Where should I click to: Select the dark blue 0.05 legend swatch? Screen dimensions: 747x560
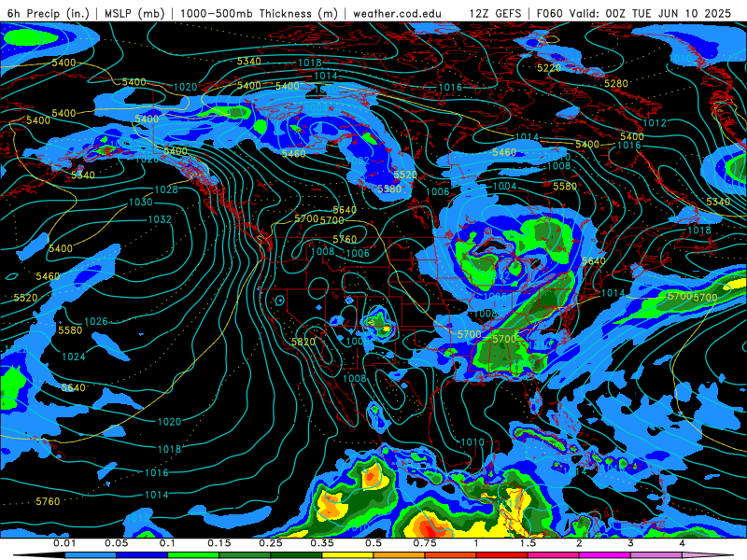tap(142, 555)
